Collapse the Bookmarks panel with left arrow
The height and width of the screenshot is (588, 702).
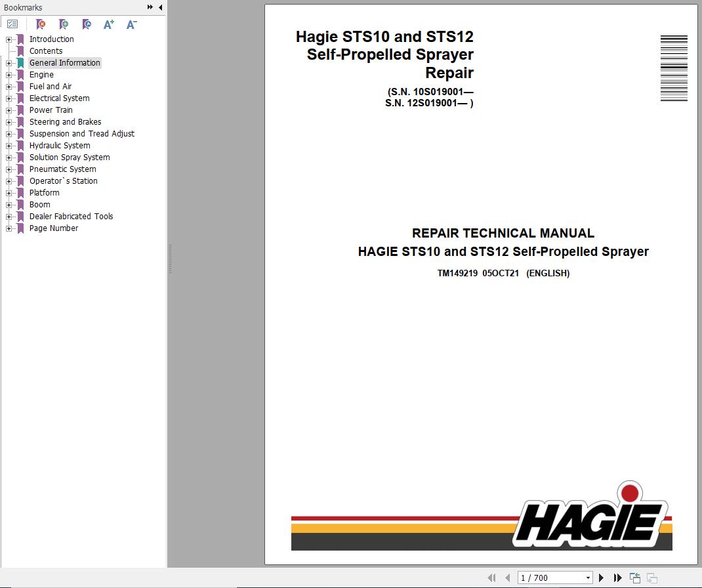click(x=160, y=7)
